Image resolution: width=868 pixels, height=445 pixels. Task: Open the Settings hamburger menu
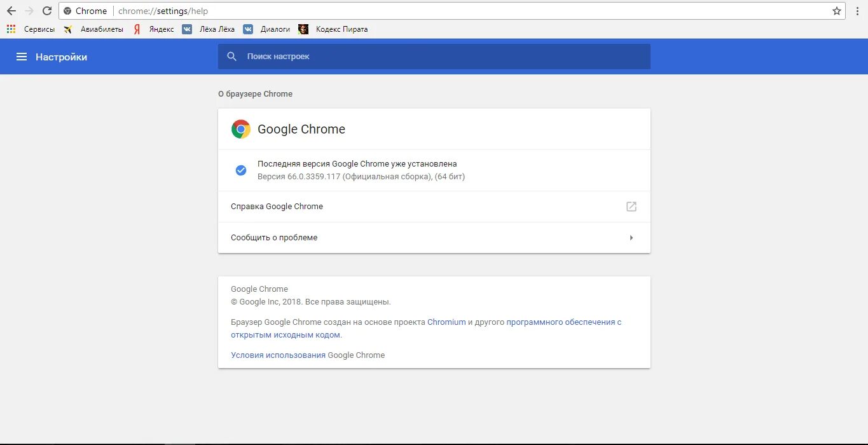[22, 57]
